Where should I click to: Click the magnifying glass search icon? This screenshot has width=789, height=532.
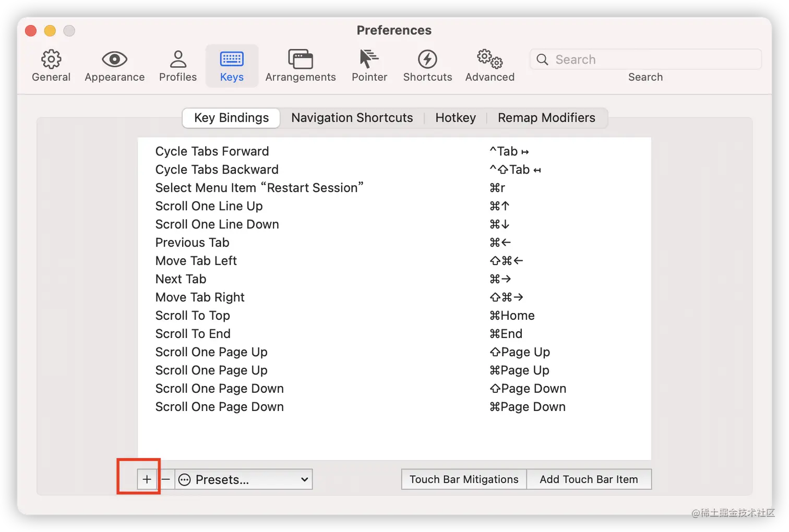[543, 59]
